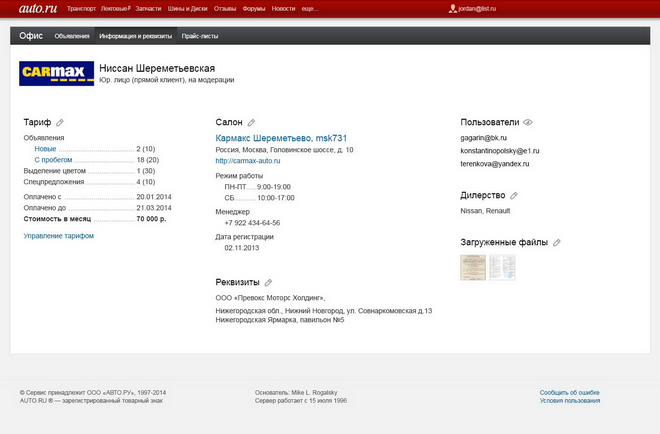Switch to Информация и реквизиты tab

(x=136, y=36)
